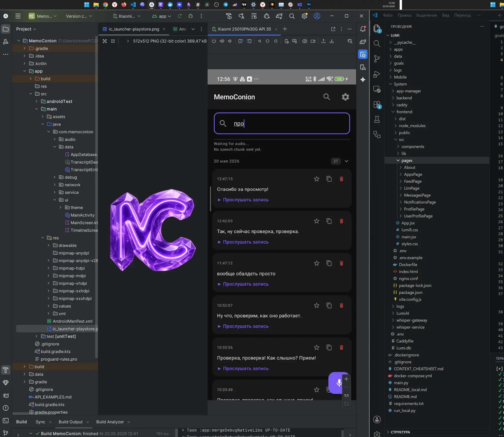Open the Terminal tool window icon

[x=6, y=420]
